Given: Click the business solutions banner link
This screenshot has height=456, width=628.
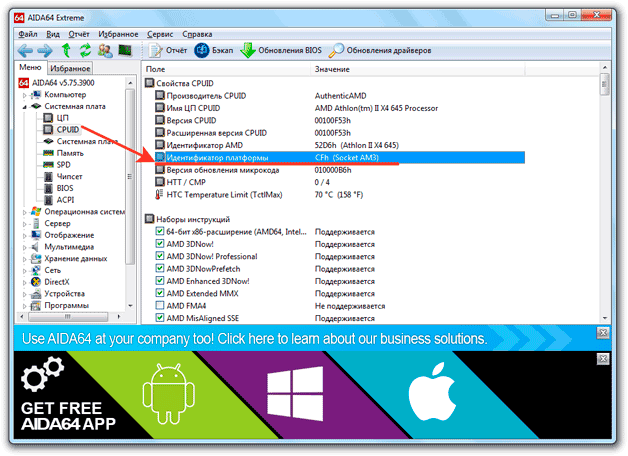Looking at the screenshot, I should click(255, 339).
